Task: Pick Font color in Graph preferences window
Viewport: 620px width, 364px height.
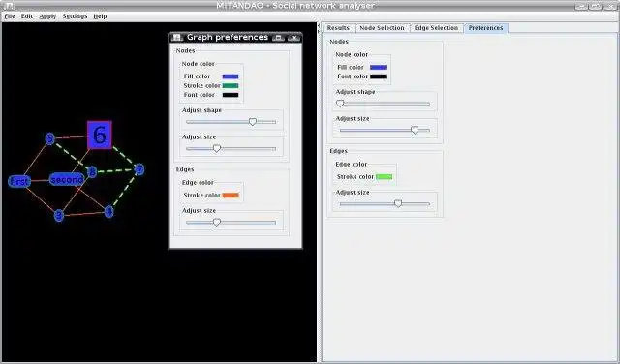Action: tap(231, 95)
